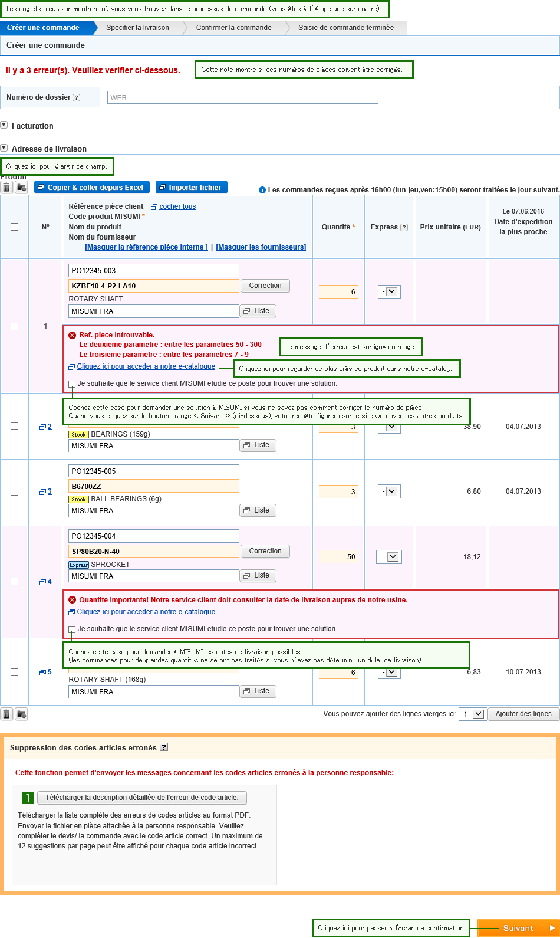560x938 pixels.
Task: Open the blank lines count dropdown
Action: pos(472,714)
